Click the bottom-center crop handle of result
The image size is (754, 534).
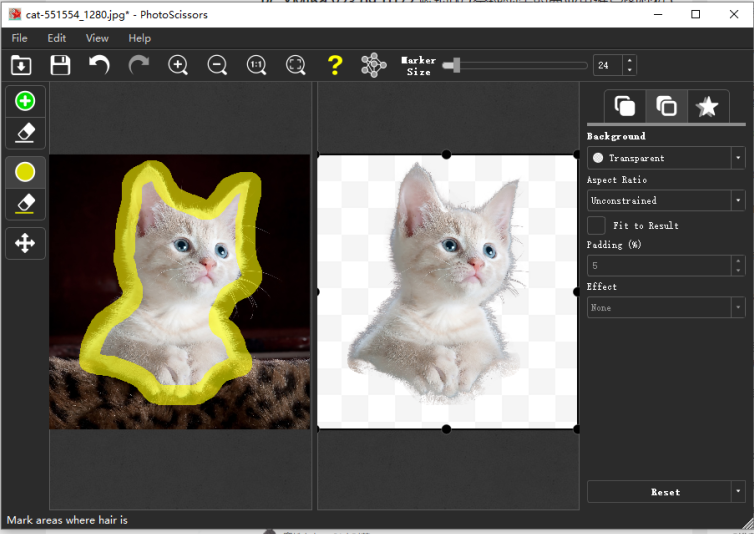[446, 429]
